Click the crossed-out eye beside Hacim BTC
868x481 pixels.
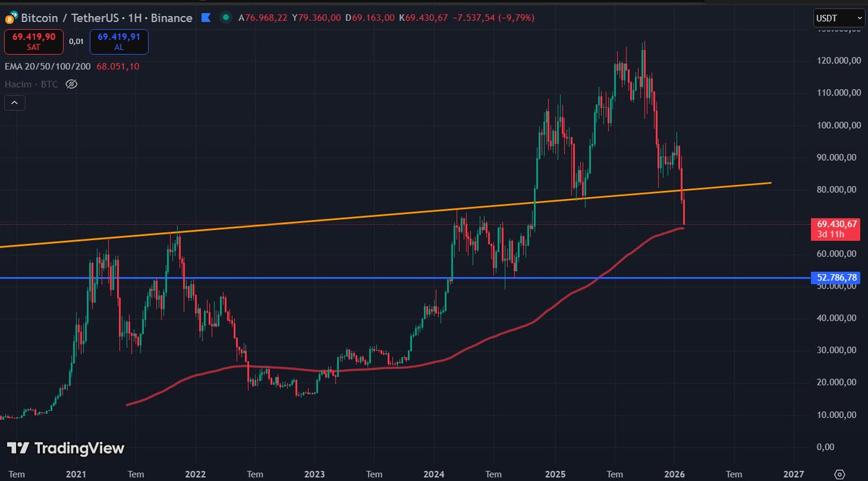[71, 84]
